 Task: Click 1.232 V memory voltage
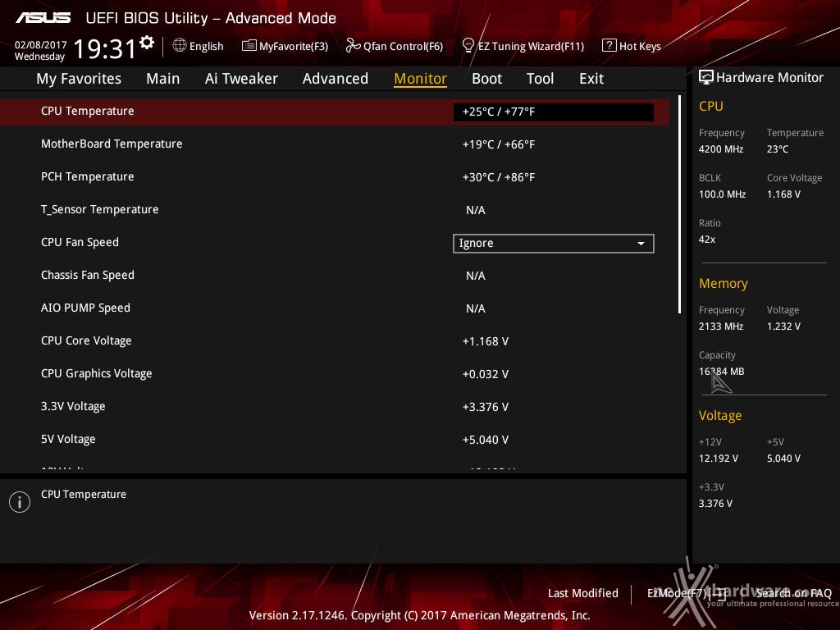coord(783,326)
